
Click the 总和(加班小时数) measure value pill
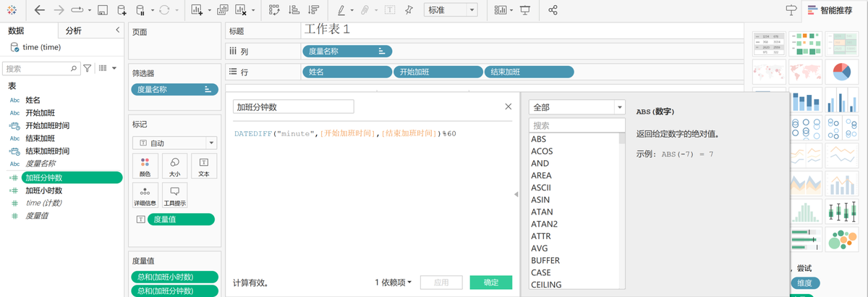click(174, 277)
